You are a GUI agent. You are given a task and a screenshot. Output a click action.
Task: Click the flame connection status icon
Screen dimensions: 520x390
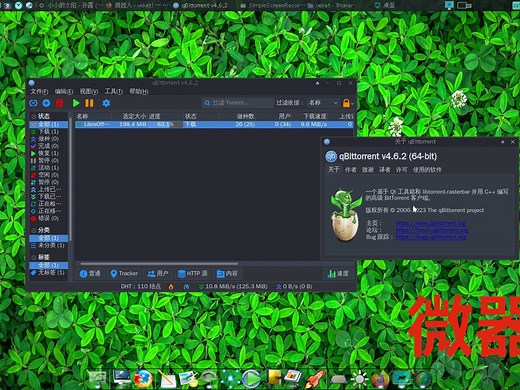point(171,286)
